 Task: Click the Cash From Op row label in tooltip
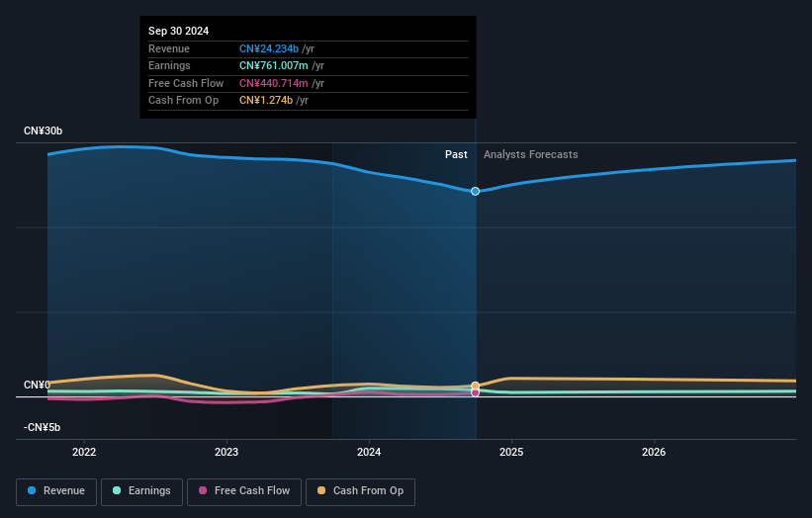[x=183, y=101]
